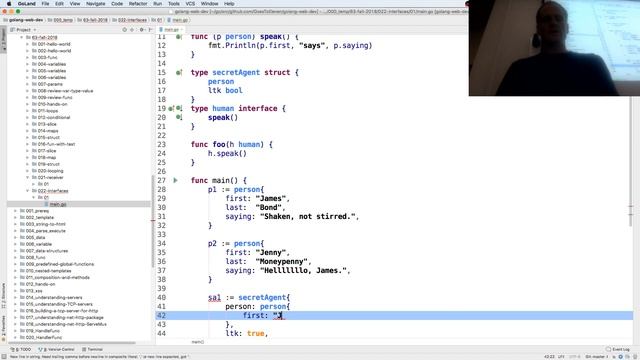Open the Run menu
Viewport: 640px width, 360px height.
pos(158,4)
